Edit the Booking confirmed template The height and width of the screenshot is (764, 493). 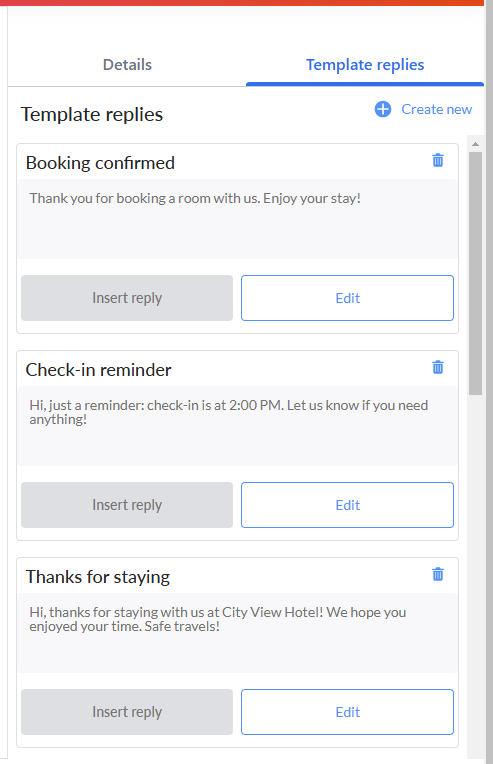[347, 298]
